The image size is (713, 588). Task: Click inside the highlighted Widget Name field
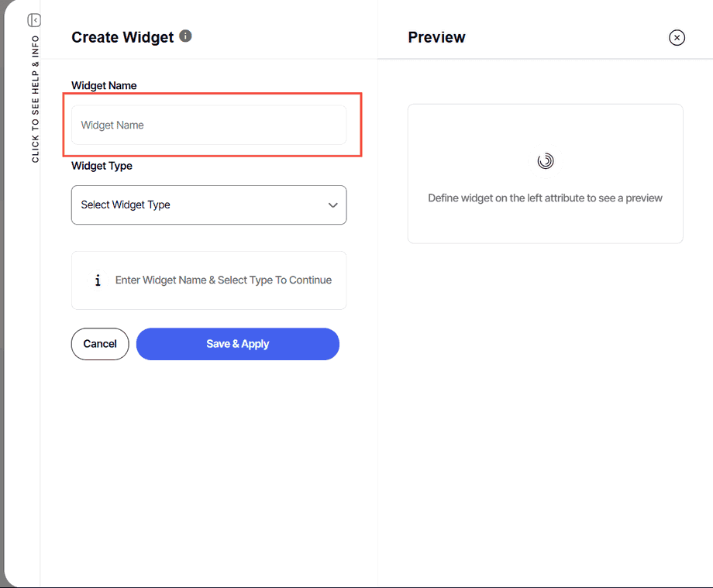(208, 125)
